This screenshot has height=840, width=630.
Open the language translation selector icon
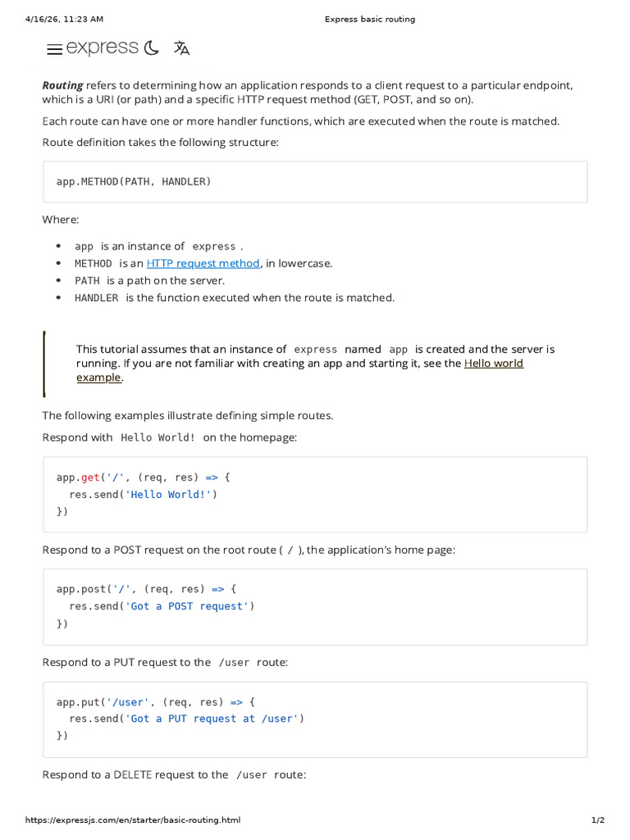(x=181, y=48)
